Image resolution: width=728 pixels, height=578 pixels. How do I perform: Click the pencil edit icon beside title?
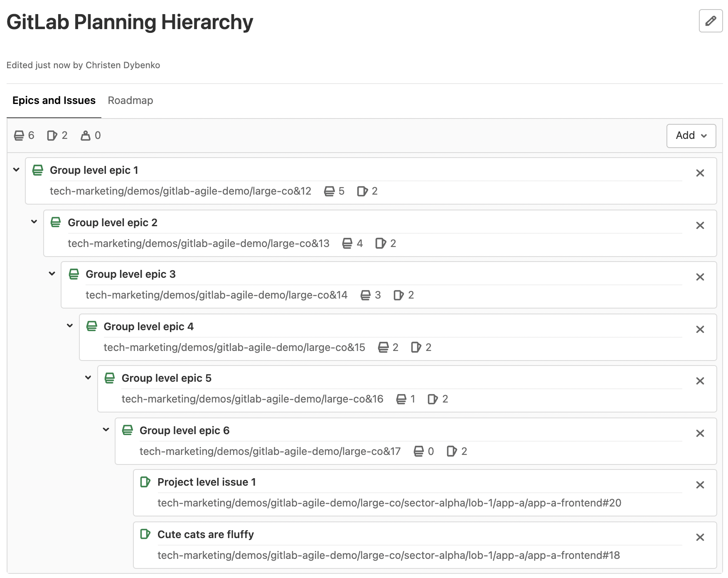(x=711, y=21)
